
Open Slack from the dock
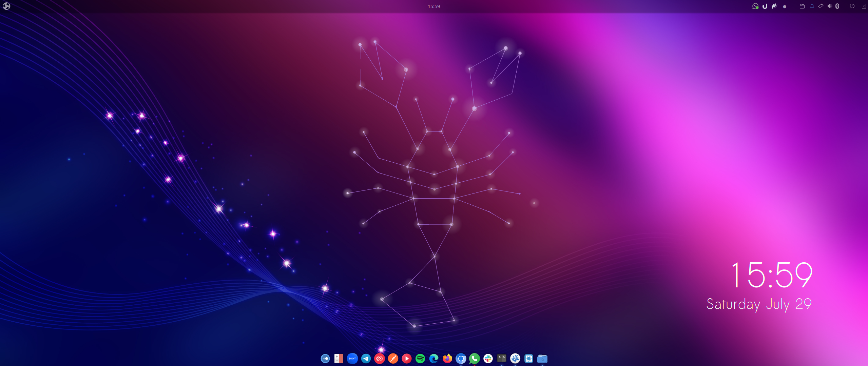[x=488, y=359]
